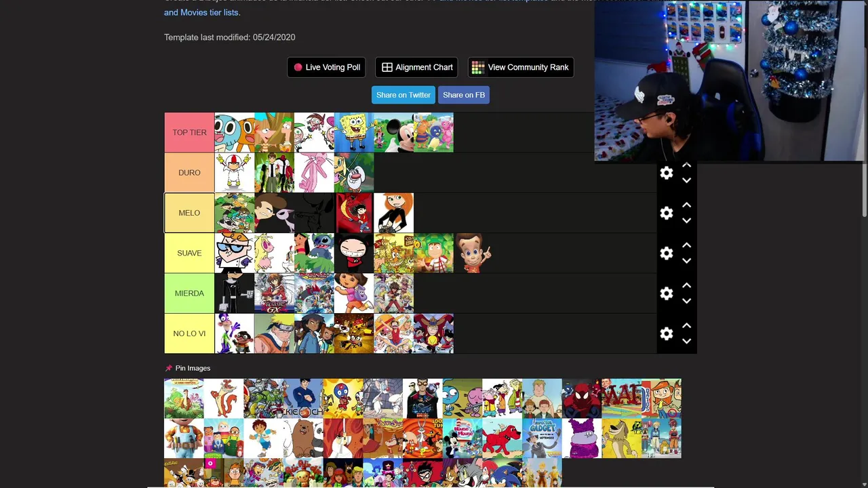Move MELO tier down with arrow
868x488 pixels.
[x=686, y=220]
